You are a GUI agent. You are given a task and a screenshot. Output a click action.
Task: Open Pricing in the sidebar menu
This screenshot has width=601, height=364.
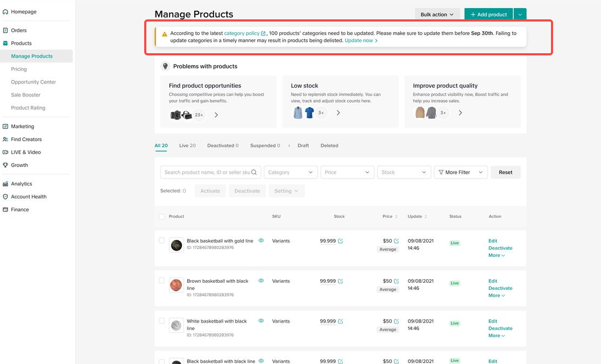[x=19, y=69]
